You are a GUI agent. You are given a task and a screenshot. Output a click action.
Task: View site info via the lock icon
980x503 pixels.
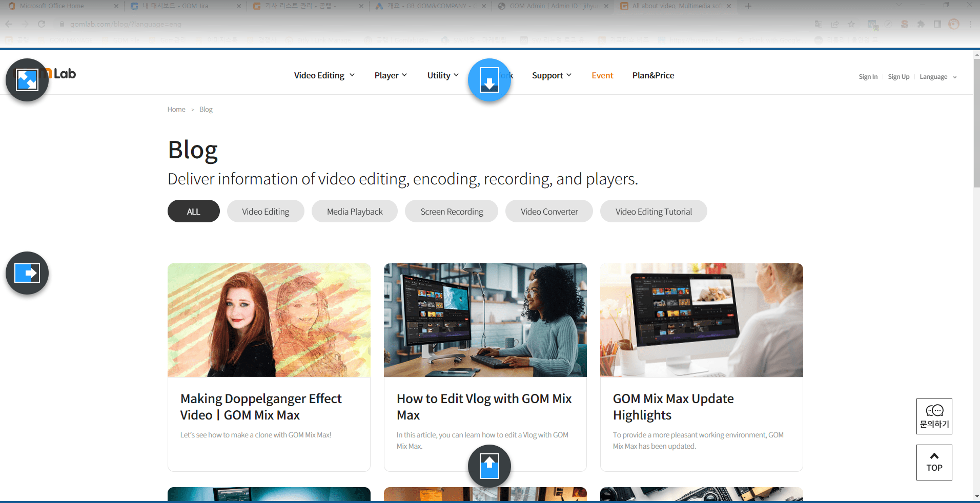pos(62,24)
